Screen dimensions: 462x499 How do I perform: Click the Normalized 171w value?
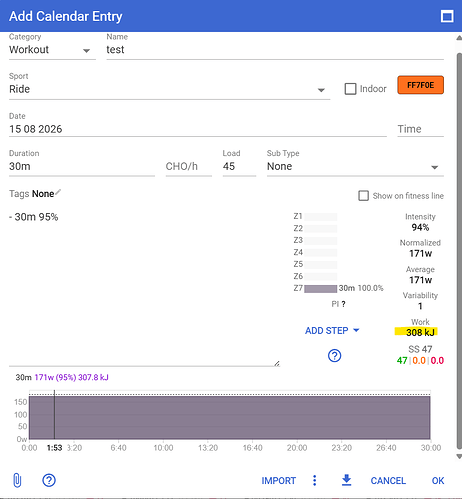(420, 254)
